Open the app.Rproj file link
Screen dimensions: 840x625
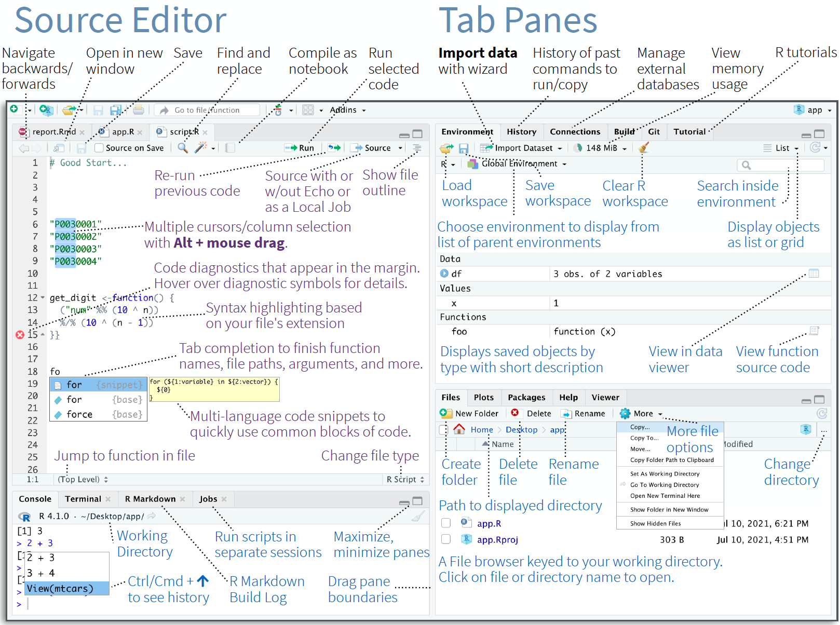497,540
